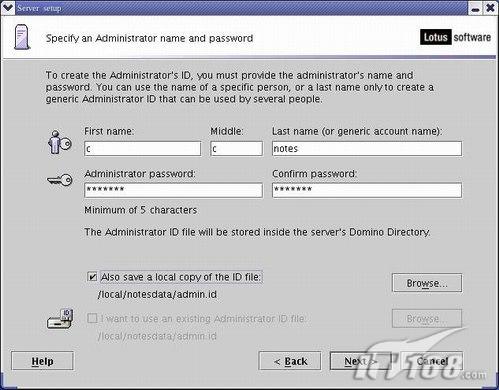Open the window menu arrow in title bar
This screenshot has height=390, width=499.
click(x=8, y=7)
